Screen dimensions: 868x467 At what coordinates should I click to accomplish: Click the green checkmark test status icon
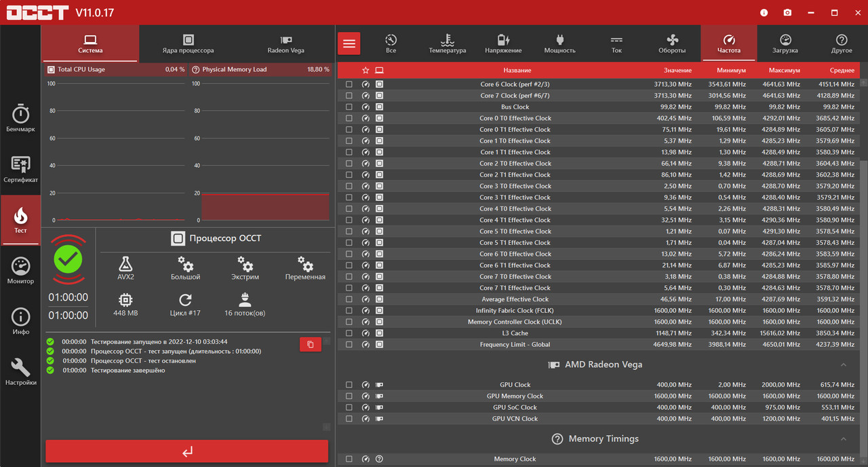[x=68, y=259]
